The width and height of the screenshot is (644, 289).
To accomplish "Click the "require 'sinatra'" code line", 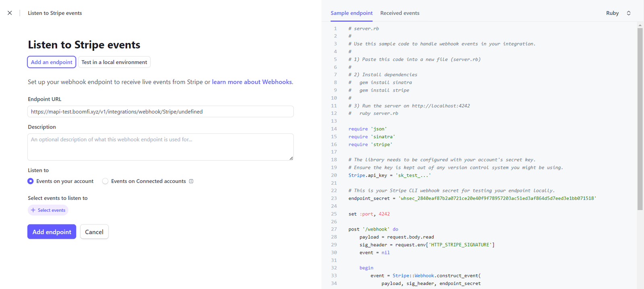I will click(x=372, y=137).
